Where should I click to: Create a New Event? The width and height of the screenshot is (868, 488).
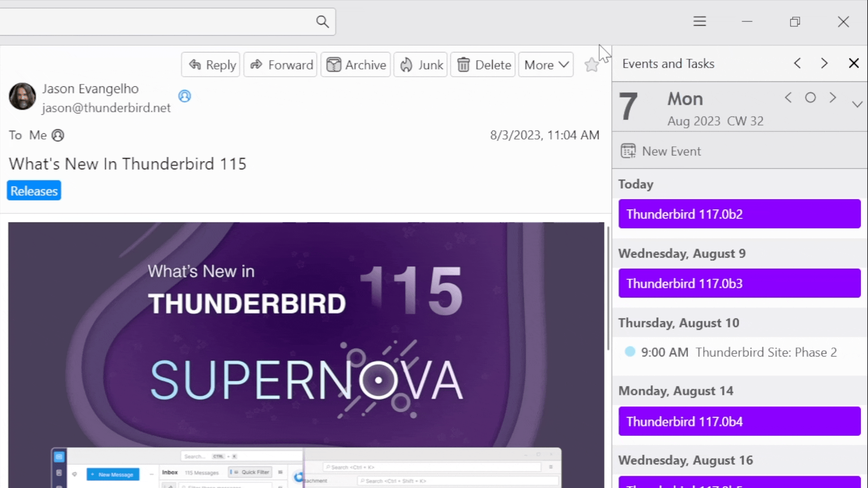661,151
